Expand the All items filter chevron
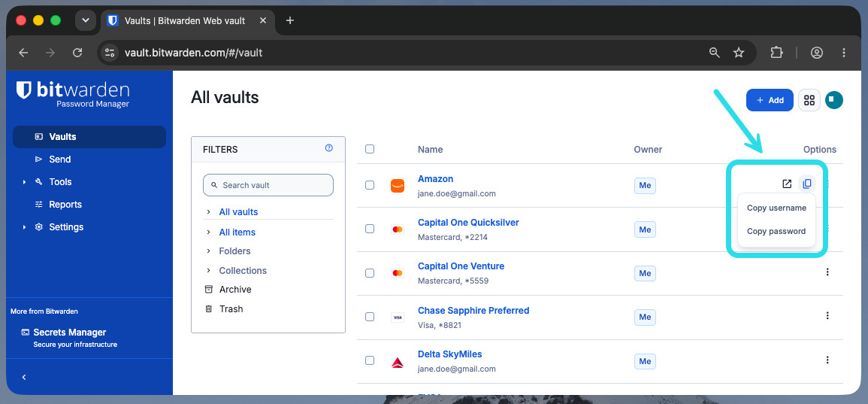This screenshot has width=868, height=404. click(x=208, y=232)
